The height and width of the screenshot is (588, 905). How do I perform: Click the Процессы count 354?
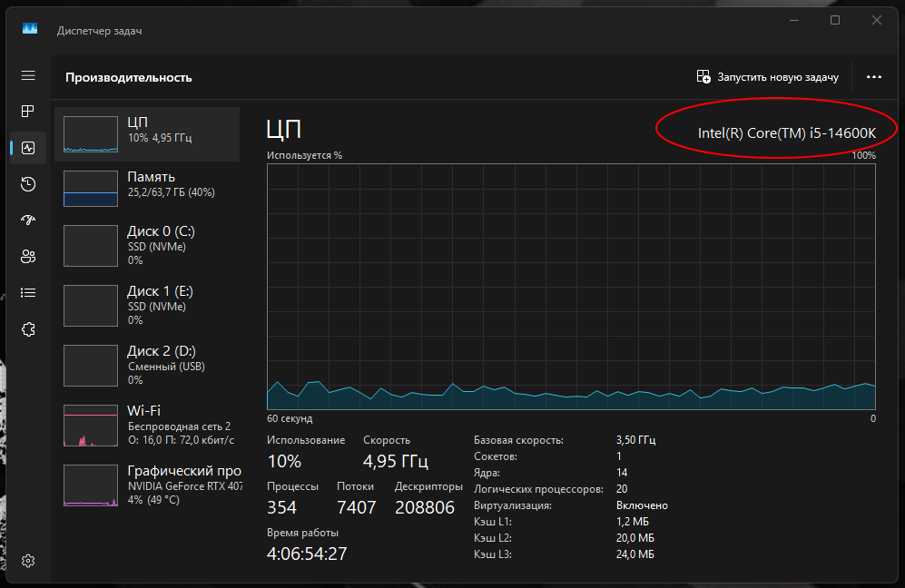click(281, 507)
